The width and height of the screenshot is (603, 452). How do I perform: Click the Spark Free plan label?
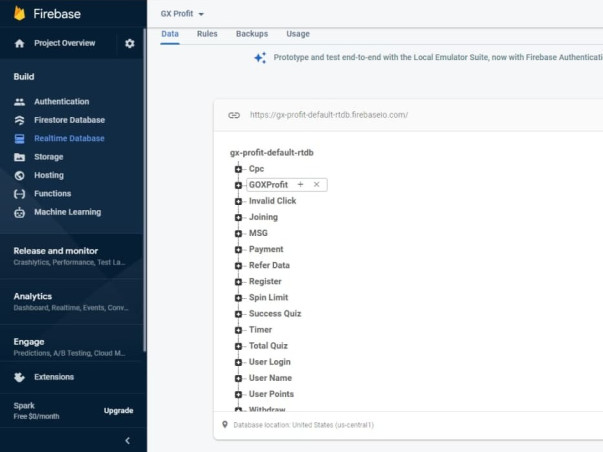(x=36, y=410)
